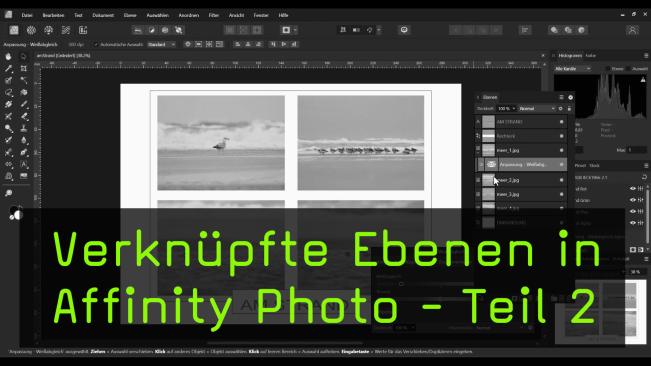
Task: Switch to the Liquify persona
Action: click(31, 30)
